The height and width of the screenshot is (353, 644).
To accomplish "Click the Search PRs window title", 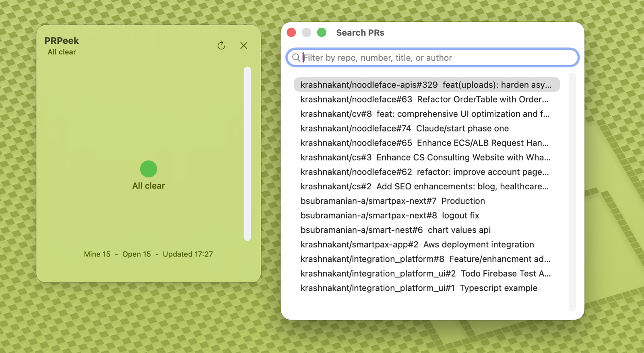I will [x=360, y=33].
